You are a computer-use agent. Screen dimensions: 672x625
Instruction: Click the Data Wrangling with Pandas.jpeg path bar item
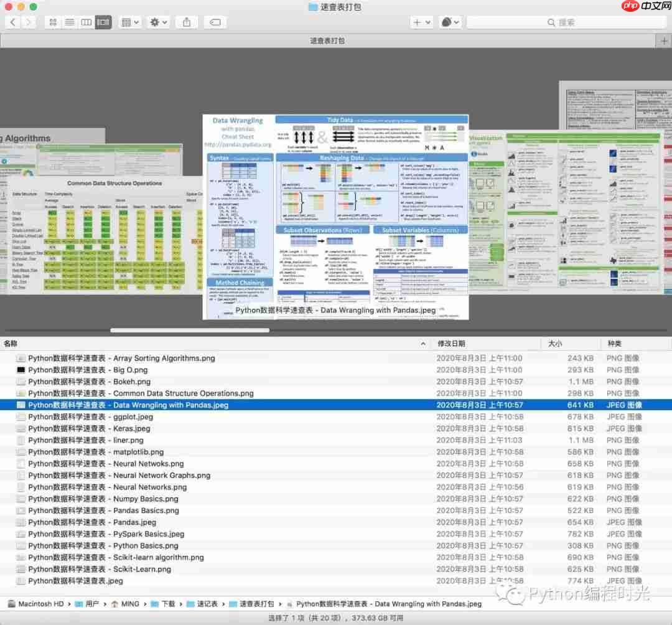point(384,604)
